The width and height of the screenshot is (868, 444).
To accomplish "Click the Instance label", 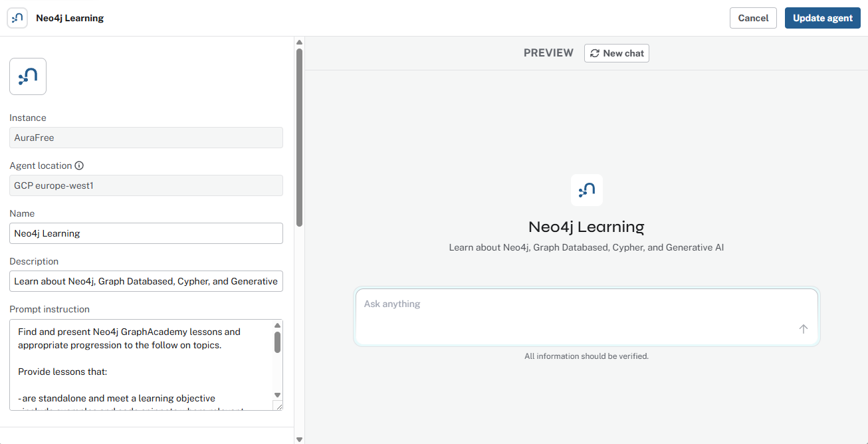I will click(28, 118).
